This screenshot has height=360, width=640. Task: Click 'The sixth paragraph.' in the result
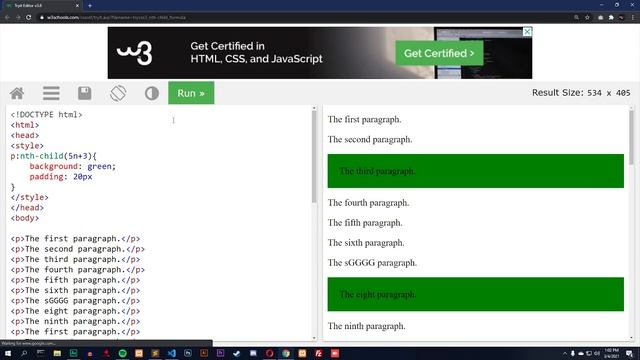[x=366, y=243]
